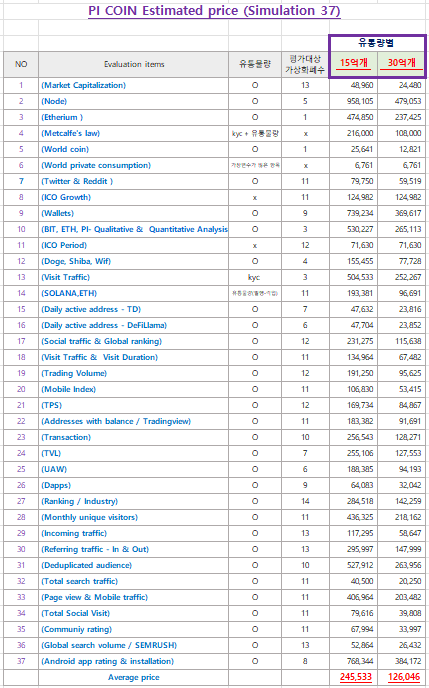Select the value 768,344 in row 37
The height and width of the screenshot is (688, 429).
360,662
